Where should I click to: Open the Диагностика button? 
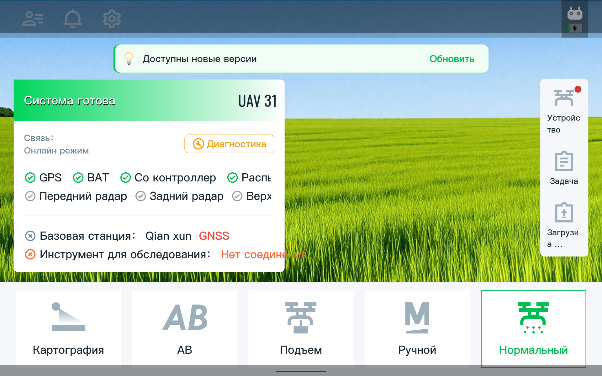229,144
